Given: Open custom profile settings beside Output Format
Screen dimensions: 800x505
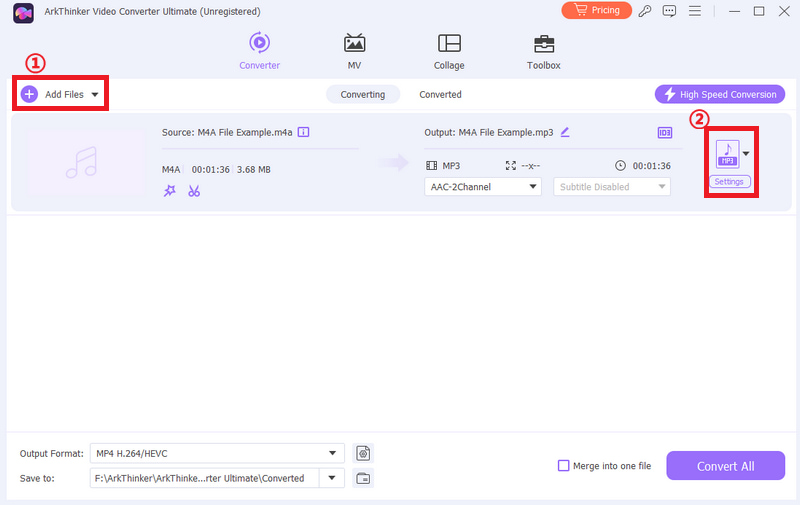Looking at the screenshot, I should 363,453.
